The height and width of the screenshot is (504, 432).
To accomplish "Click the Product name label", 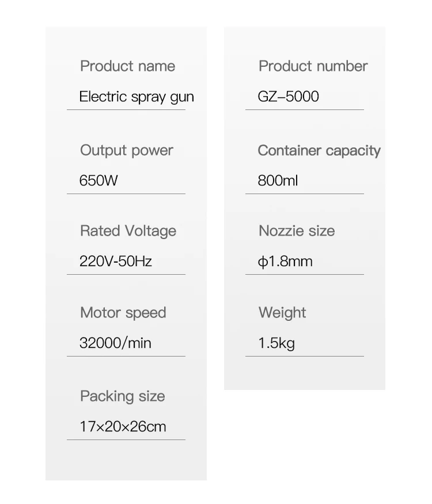I will [x=127, y=66].
